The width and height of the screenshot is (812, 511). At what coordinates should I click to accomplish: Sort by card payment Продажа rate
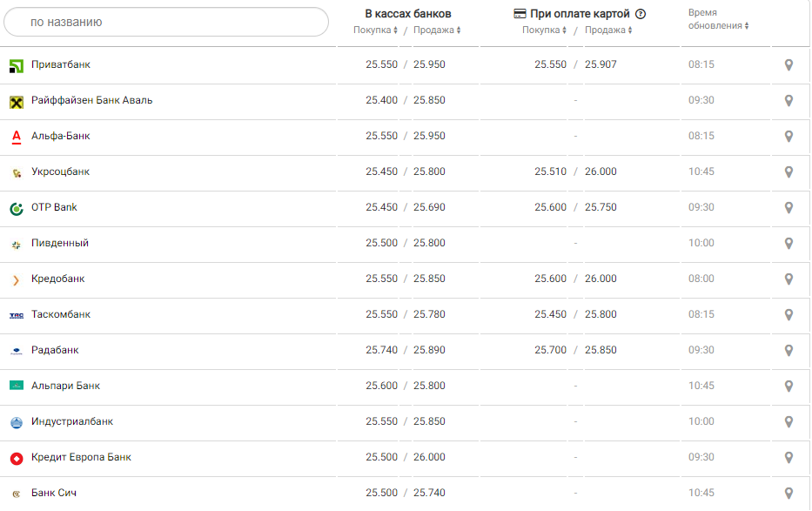pyautogui.click(x=608, y=30)
